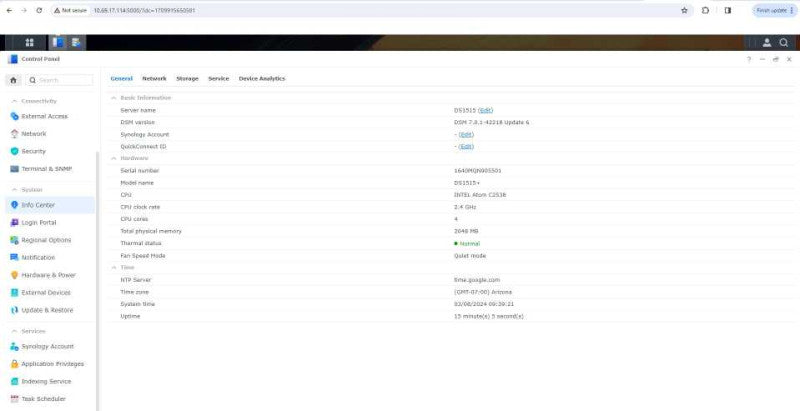Click the External Access icon

(14, 116)
